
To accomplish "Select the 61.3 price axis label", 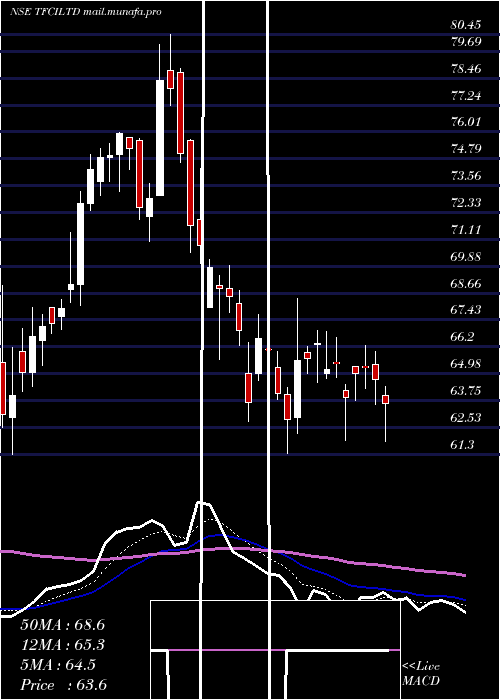I will [x=462, y=445].
